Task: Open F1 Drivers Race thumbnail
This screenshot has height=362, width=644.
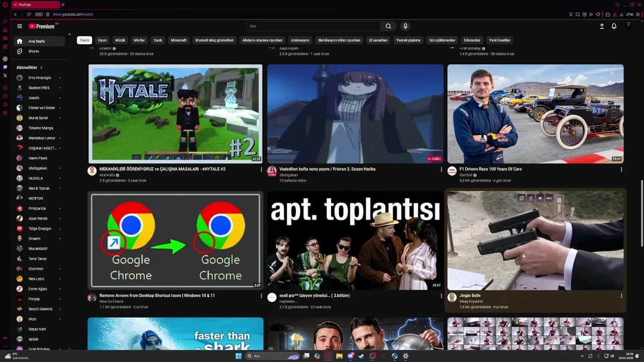Action: 535,114
